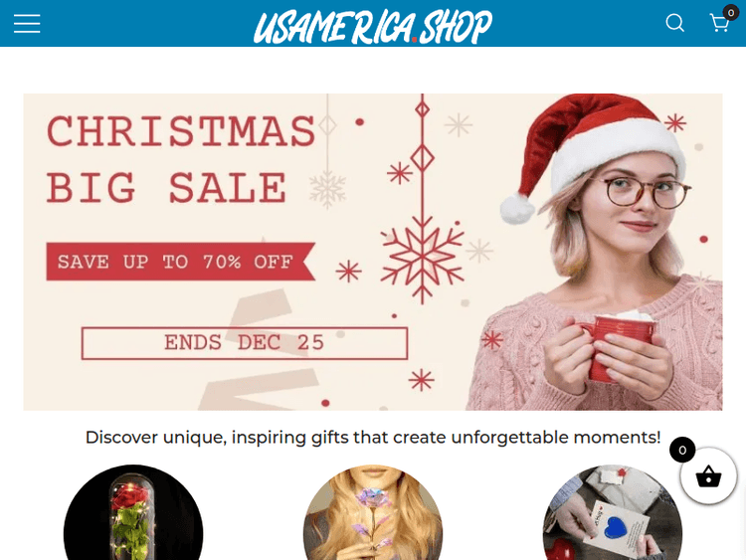Click the Save Up To 70% Off ribbon
Viewport: 746px width, 560px height.
click(181, 262)
